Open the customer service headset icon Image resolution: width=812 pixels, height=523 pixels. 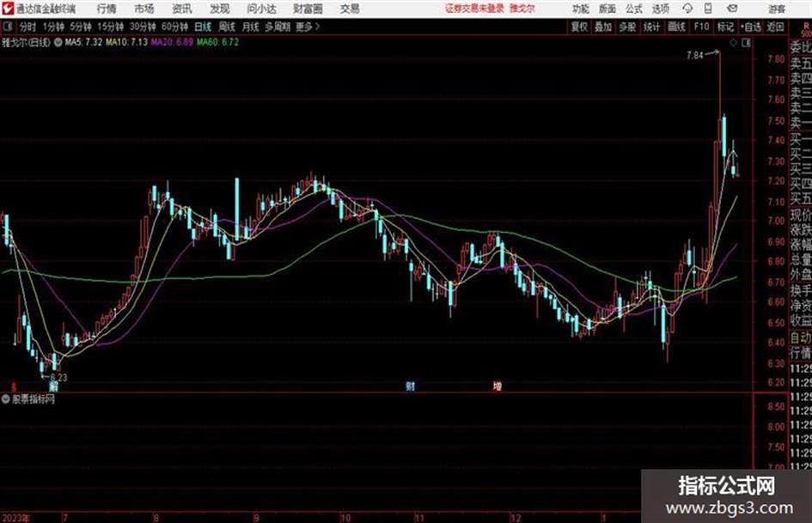687,9
